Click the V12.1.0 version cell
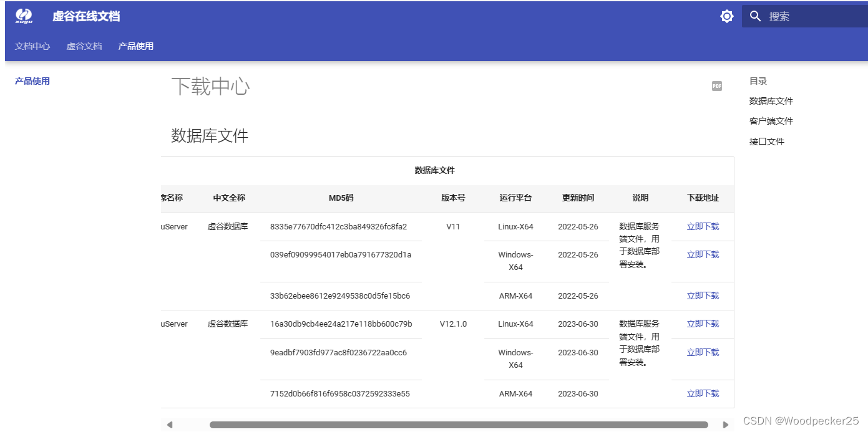Image resolution: width=868 pixels, height=432 pixels. point(453,324)
